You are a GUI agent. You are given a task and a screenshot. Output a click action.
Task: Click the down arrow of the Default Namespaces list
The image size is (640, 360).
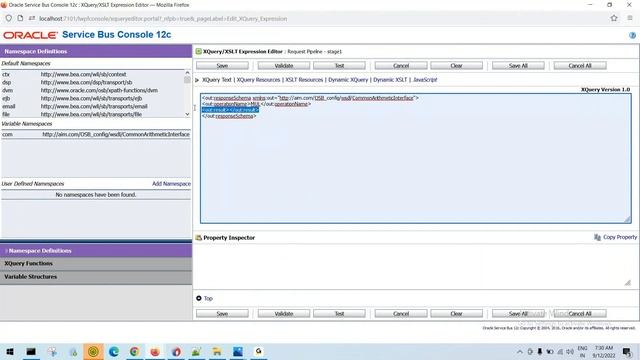(187, 114)
